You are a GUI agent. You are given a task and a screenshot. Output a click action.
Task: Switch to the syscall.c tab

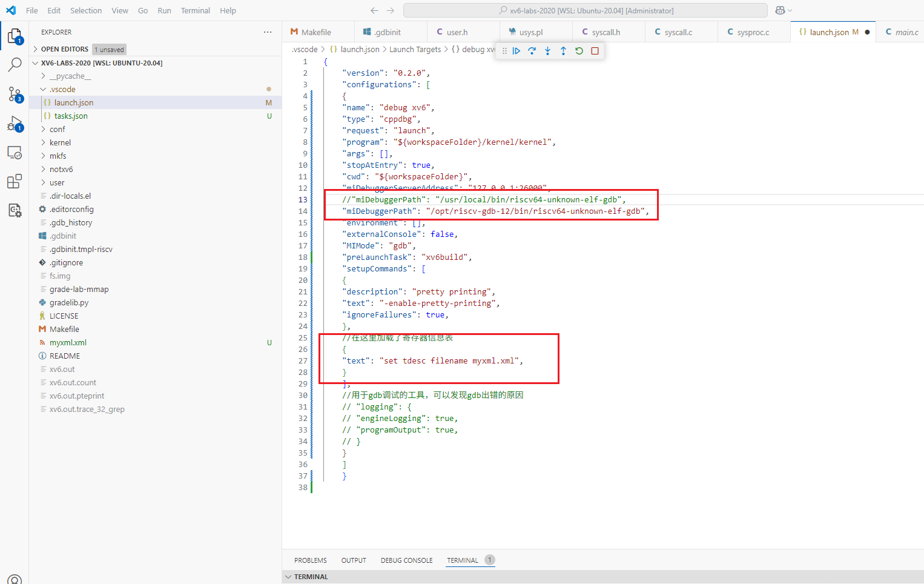(x=678, y=32)
